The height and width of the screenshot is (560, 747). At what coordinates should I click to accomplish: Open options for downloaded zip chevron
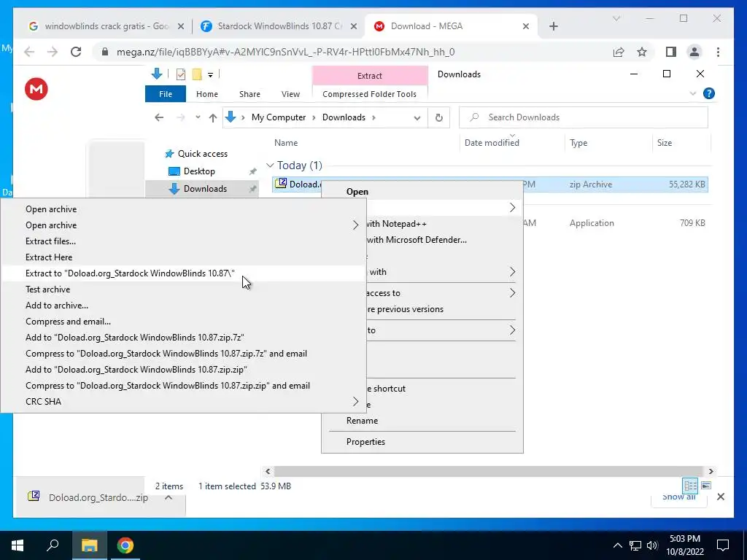(169, 497)
